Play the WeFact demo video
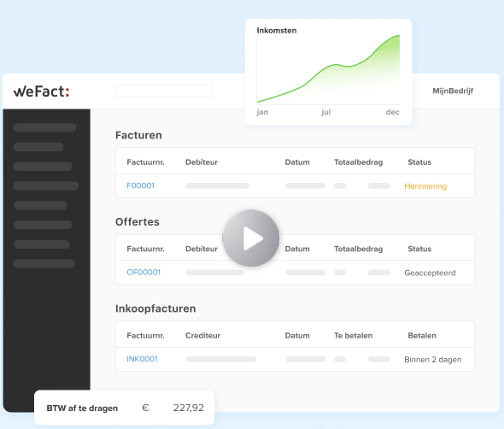Screen dimensions: 504x429 click(x=250, y=238)
